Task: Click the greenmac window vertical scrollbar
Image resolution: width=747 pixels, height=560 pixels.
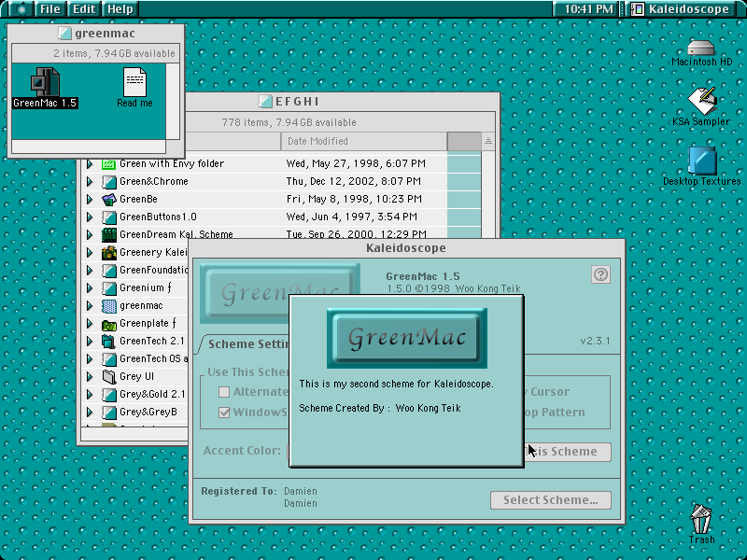Action: click(x=173, y=102)
